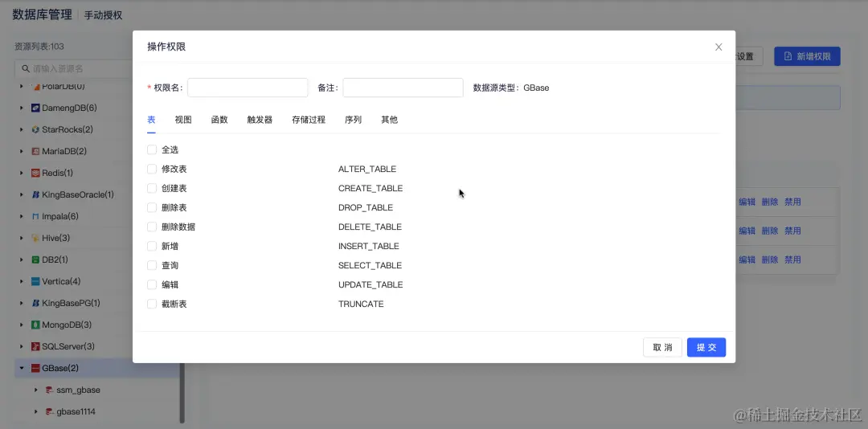Click the SQLServer database icon

[35, 346]
